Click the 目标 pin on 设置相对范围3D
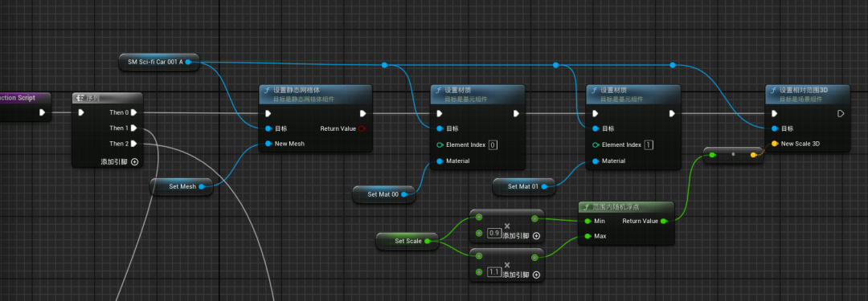868x301 pixels. tap(775, 128)
